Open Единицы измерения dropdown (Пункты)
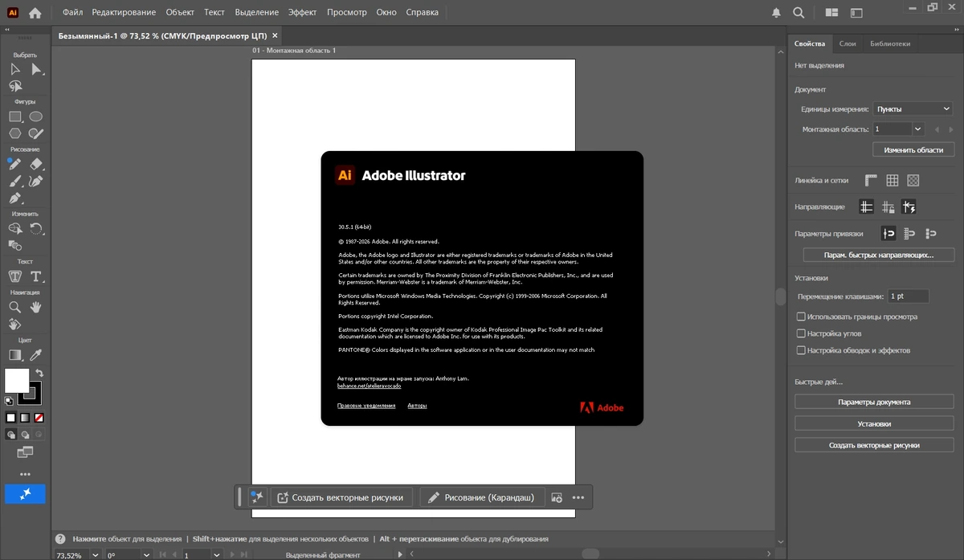This screenshot has height=560, width=964. [913, 108]
